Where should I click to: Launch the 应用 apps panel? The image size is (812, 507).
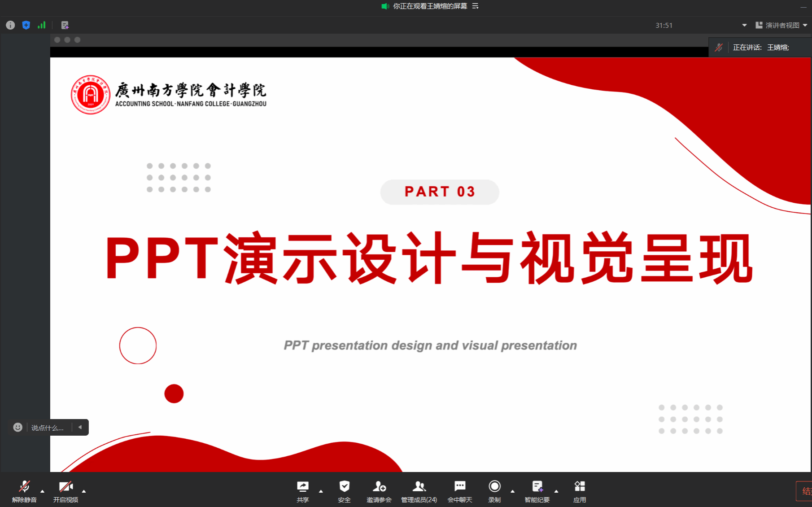click(x=580, y=491)
